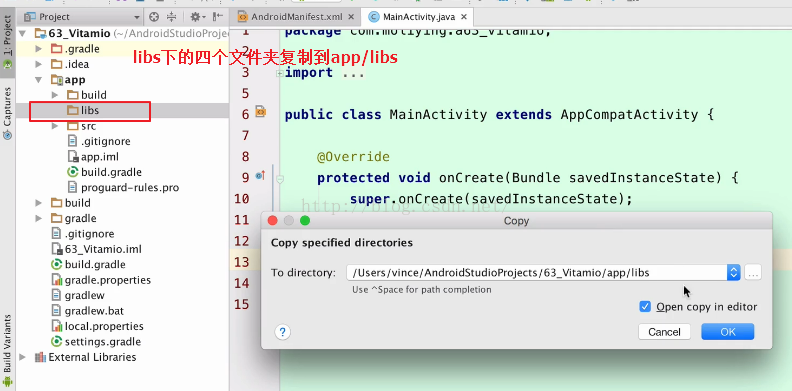This screenshot has height=391, width=792.
Task: Click the collapse all icon in Project panel
Action: pos(172,17)
